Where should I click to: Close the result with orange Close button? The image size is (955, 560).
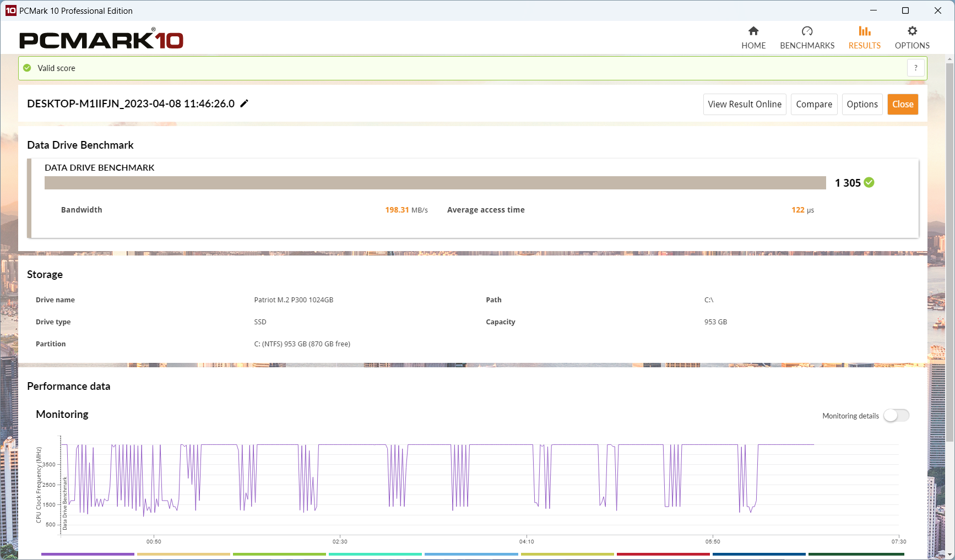tap(902, 104)
